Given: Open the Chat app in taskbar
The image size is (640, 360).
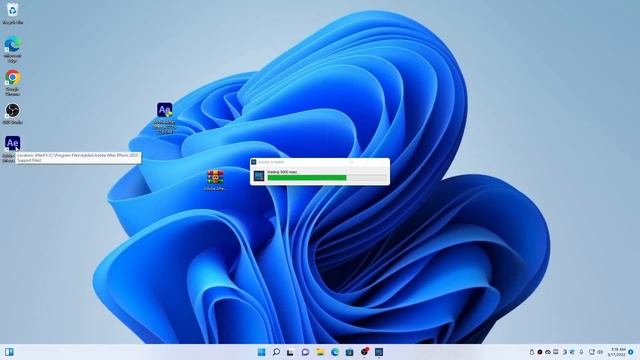Looking at the screenshot, I should click(x=305, y=352).
